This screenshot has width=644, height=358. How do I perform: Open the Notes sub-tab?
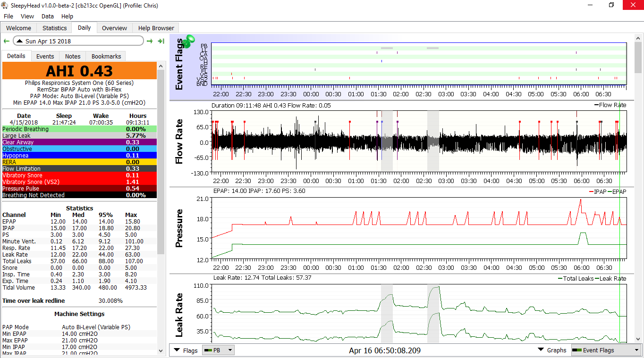[x=73, y=56]
